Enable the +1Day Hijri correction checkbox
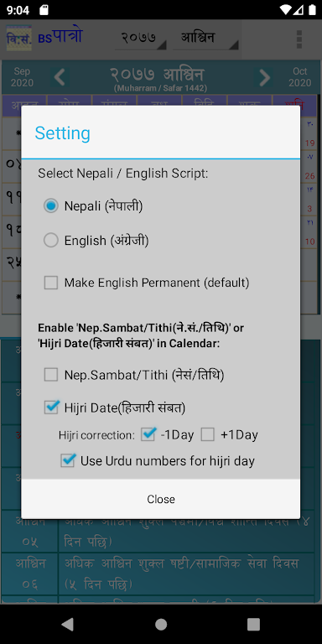Screen dimensions: 322x644 click(207, 434)
